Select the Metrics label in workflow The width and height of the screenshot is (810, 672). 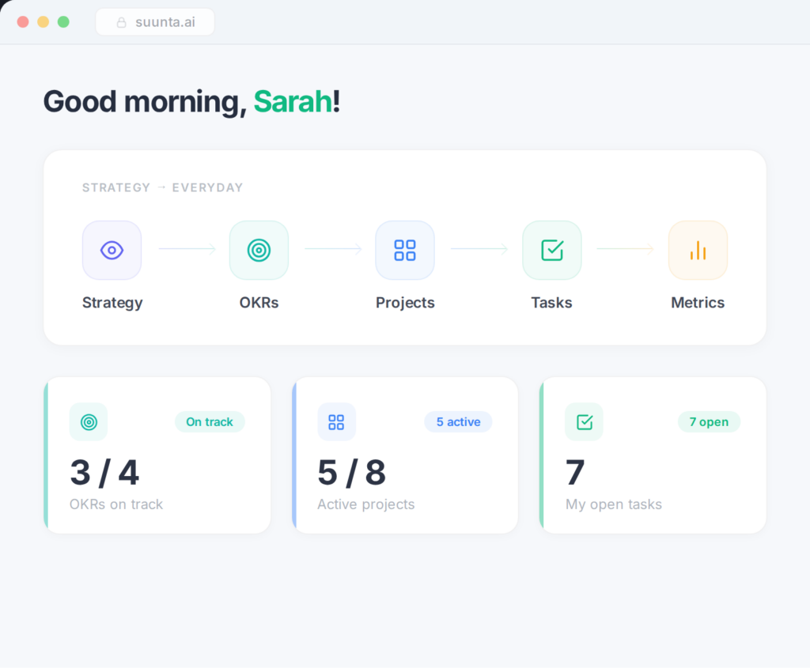click(698, 303)
